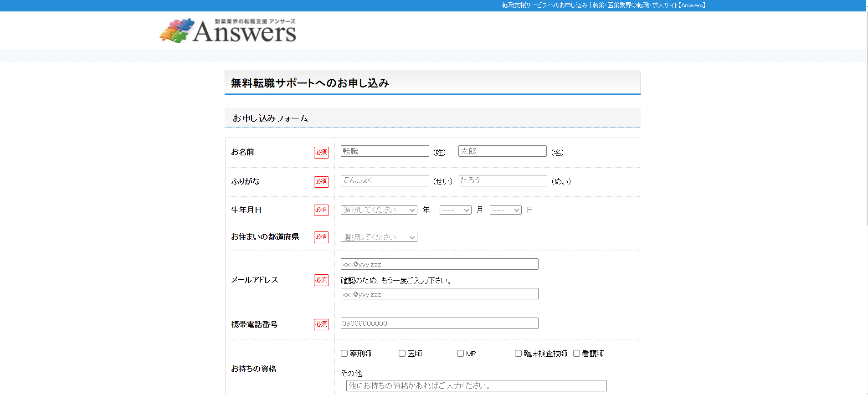Click the furigana めい input field

point(503,181)
